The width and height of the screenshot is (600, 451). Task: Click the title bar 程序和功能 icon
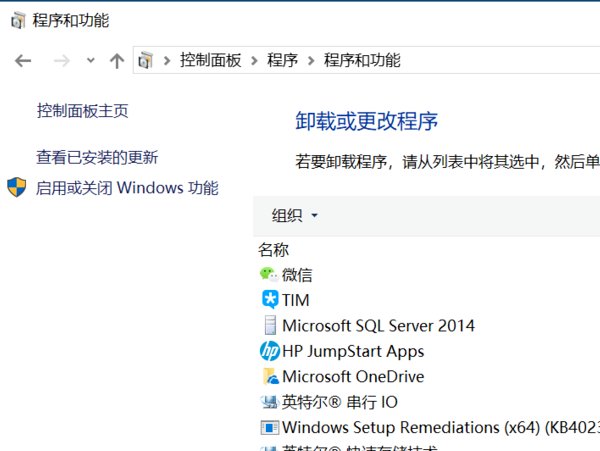18,20
